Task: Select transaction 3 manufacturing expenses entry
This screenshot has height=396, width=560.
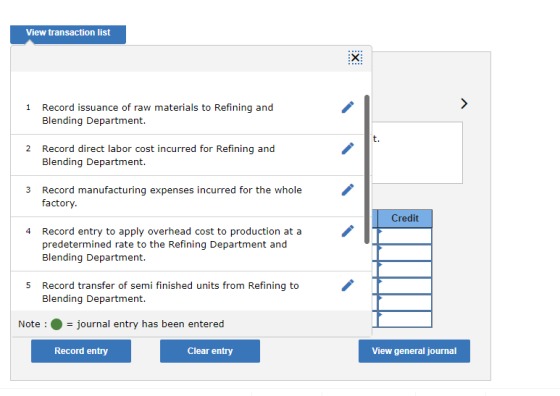Action: point(172,196)
